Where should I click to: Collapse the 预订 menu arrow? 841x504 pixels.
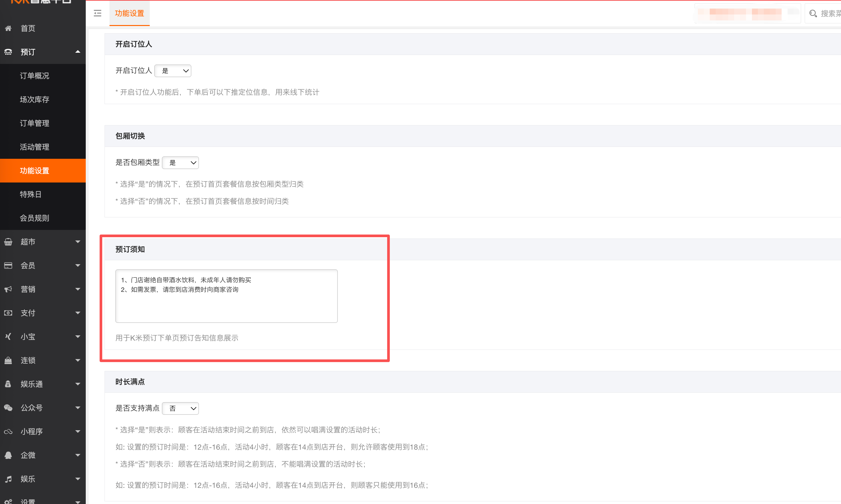[78, 52]
